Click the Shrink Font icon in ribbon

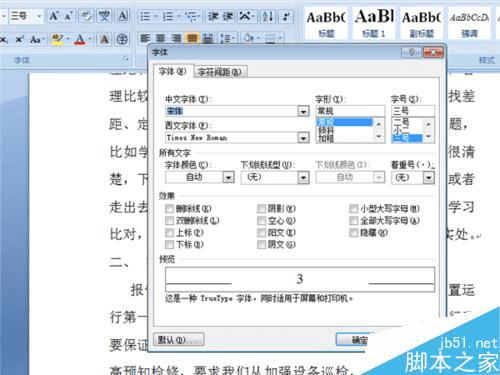68,16
